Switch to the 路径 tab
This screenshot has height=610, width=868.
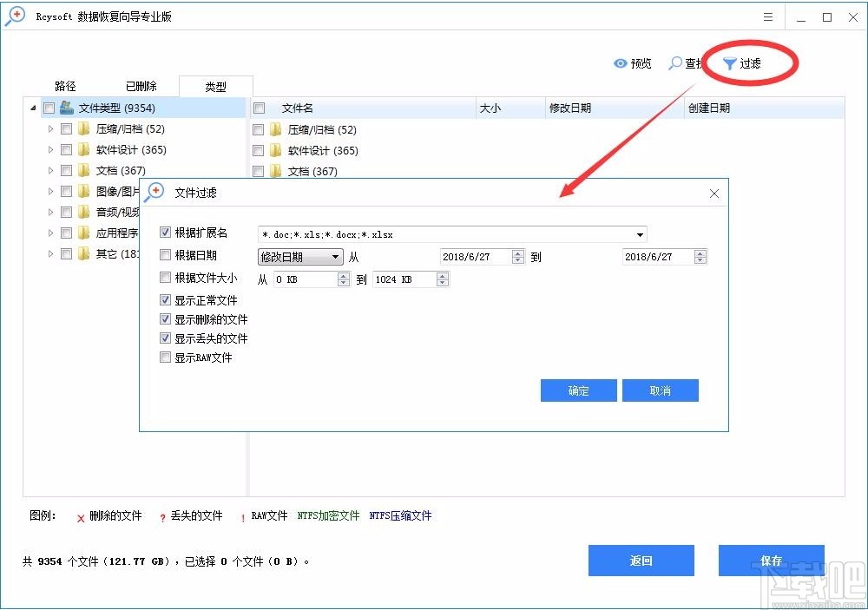coord(65,86)
